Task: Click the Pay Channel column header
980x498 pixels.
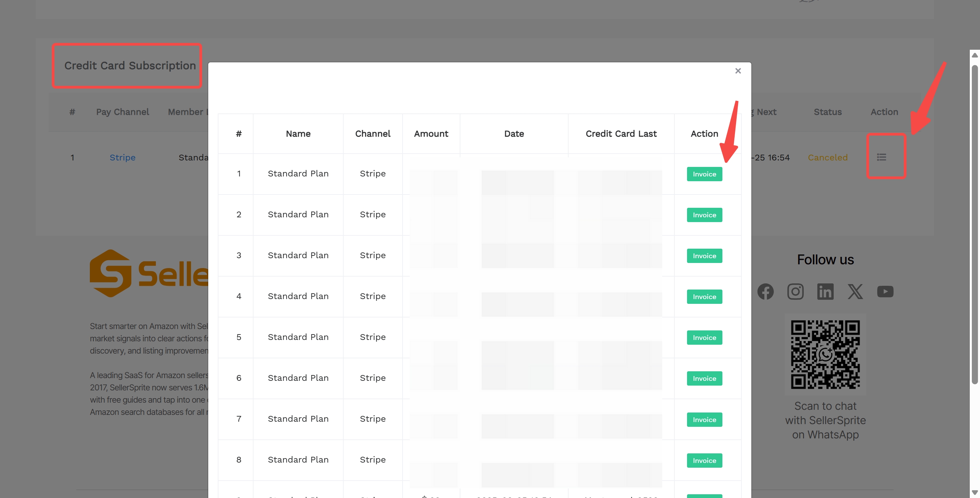Action: tap(122, 111)
